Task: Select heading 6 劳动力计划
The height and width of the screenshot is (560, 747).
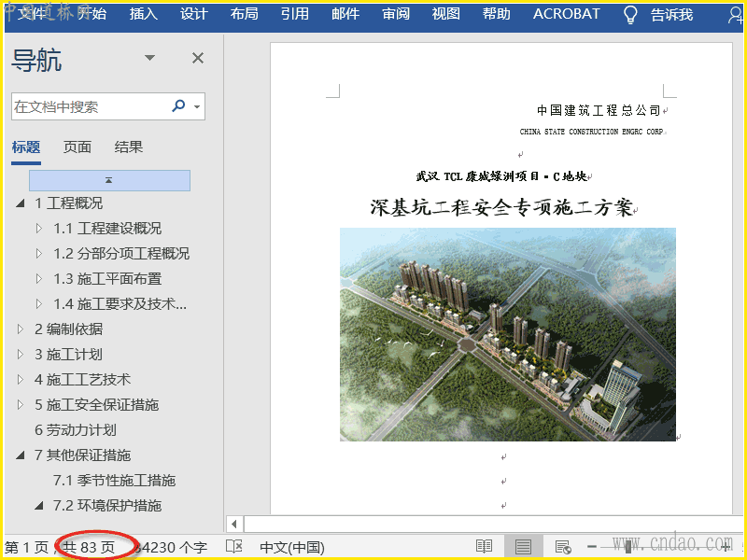Action: [x=76, y=430]
